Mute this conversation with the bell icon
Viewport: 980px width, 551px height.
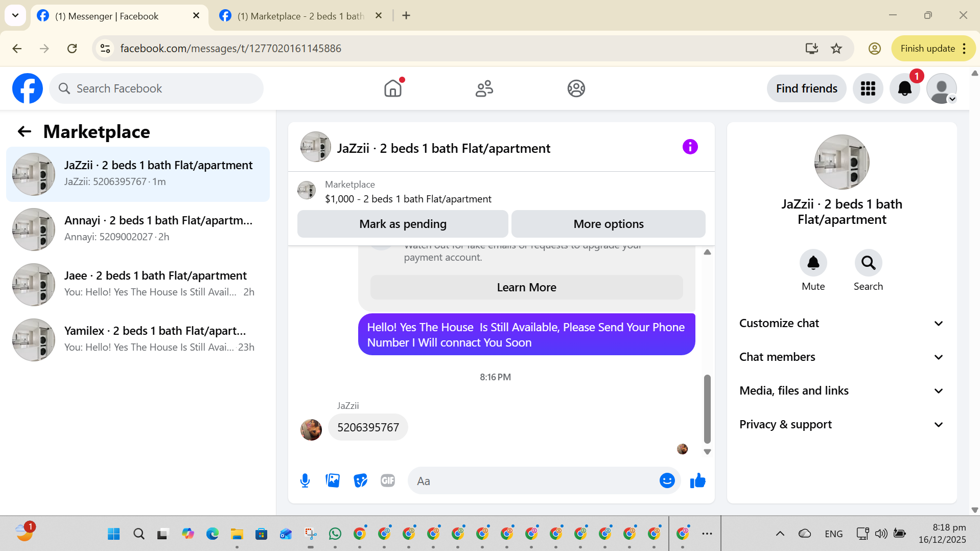[813, 263]
